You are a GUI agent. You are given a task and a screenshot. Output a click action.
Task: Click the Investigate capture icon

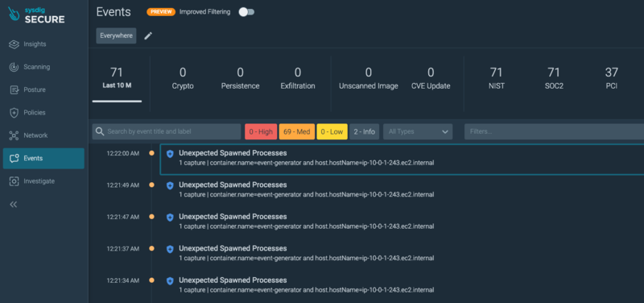pos(14,181)
